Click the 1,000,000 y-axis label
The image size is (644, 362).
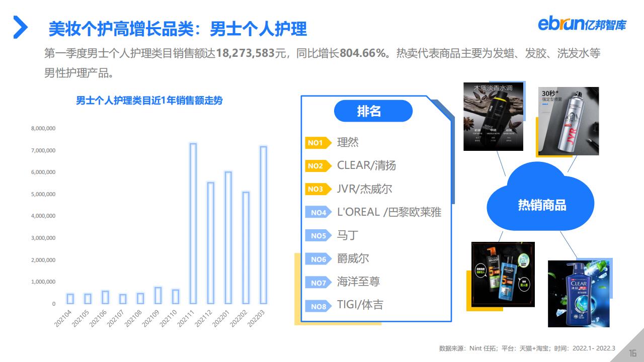pyautogui.click(x=43, y=282)
